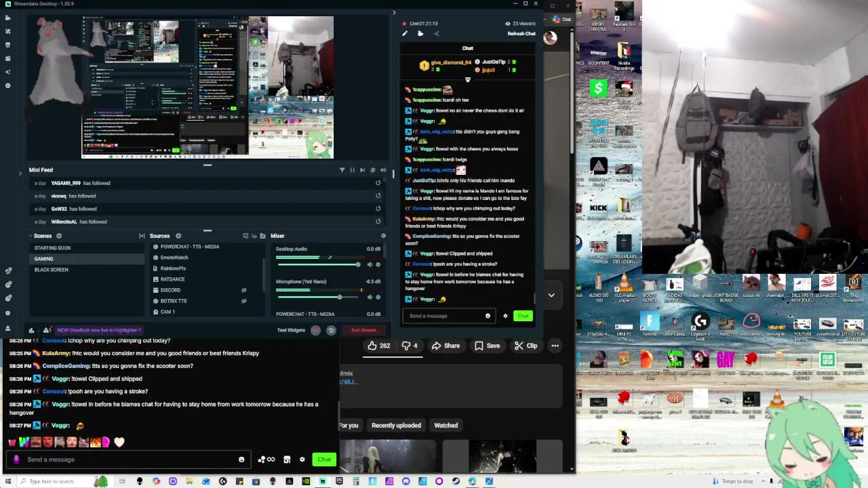Select the Watched filter chip
This screenshot has width=868, height=488.
446,426
